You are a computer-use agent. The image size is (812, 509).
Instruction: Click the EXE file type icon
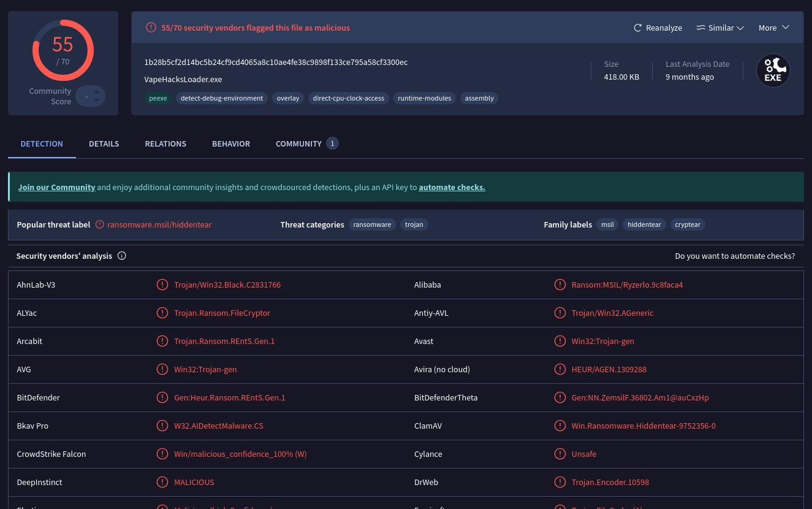click(773, 71)
